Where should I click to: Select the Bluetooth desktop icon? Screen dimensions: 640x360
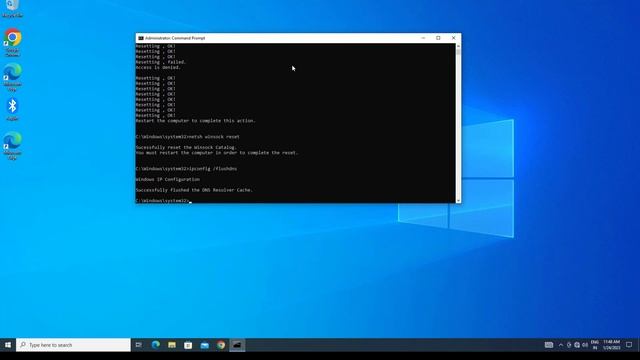click(x=12, y=109)
